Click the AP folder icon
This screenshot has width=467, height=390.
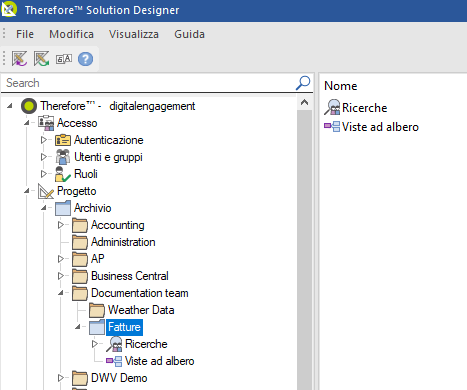80,259
